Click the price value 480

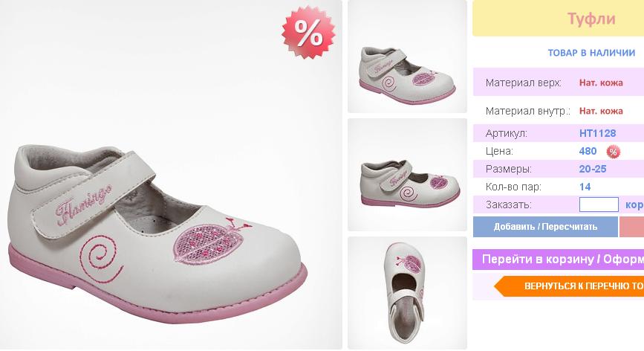[588, 151]
